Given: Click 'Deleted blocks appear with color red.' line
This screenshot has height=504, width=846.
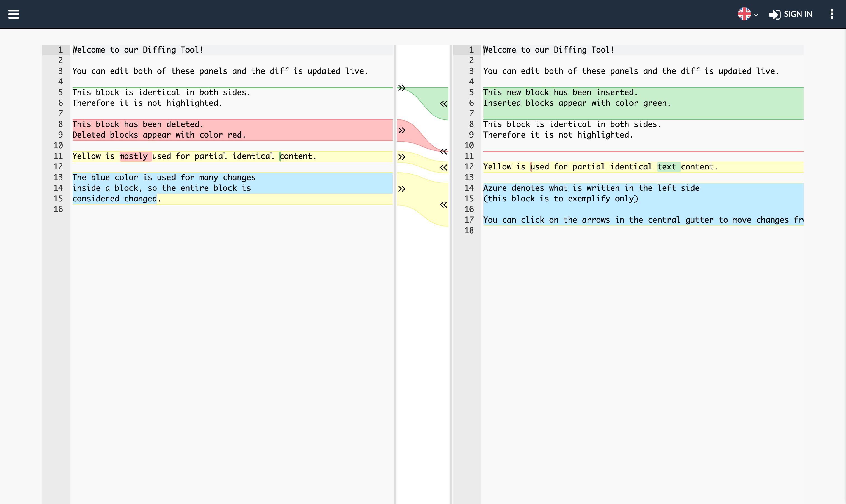Looking at the screenshot, I should tap(159, 135).
